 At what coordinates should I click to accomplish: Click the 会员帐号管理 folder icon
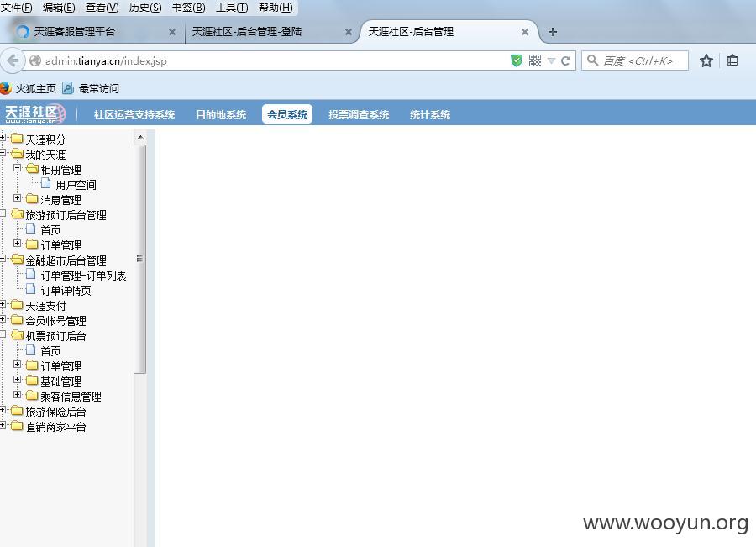[x=17, y=320]
